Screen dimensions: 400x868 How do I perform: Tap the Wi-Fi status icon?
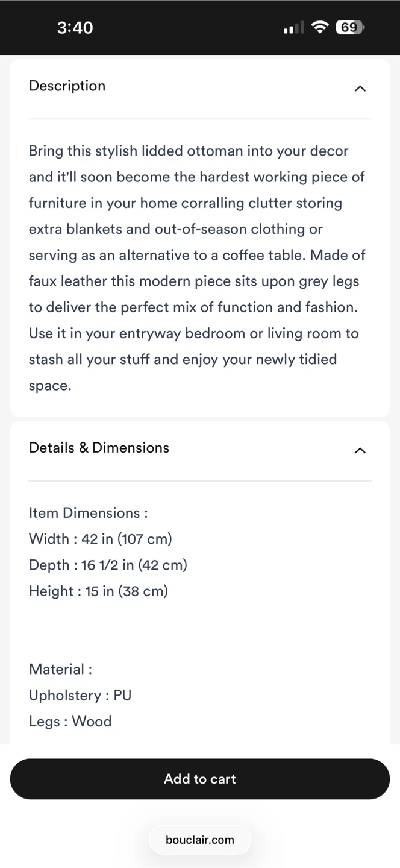coord(320,27)
